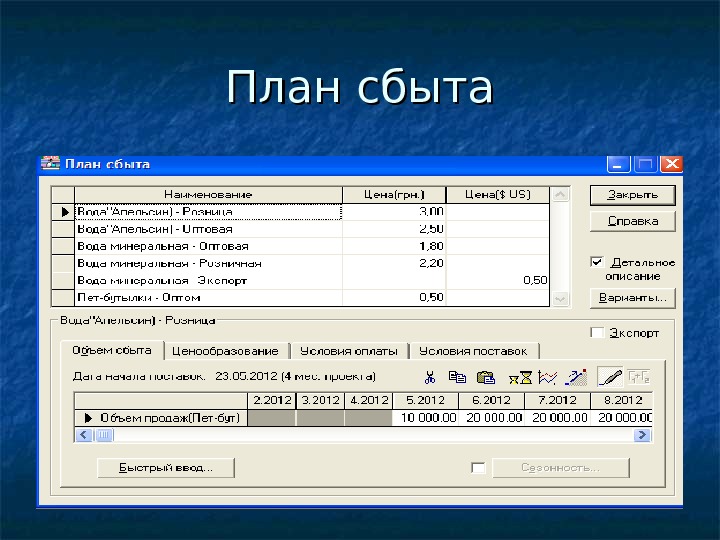Open the line chart icon

coord(547,378)
